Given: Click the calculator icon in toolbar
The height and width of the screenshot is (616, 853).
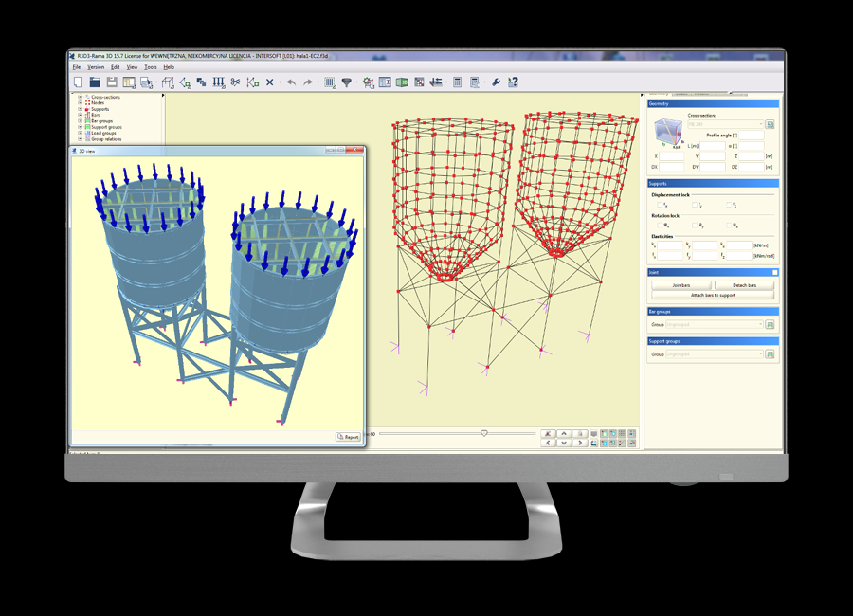Looking at the screenshot, I should coord(457,82).
